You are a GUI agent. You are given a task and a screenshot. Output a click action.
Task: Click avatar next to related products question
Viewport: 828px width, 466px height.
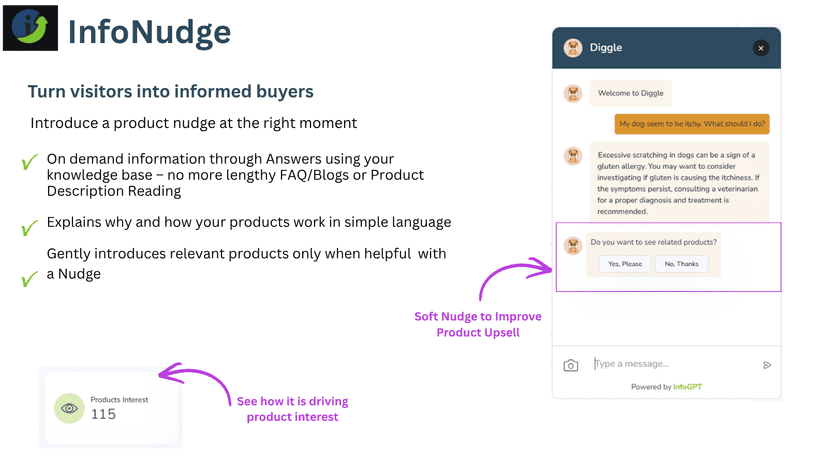572,245
